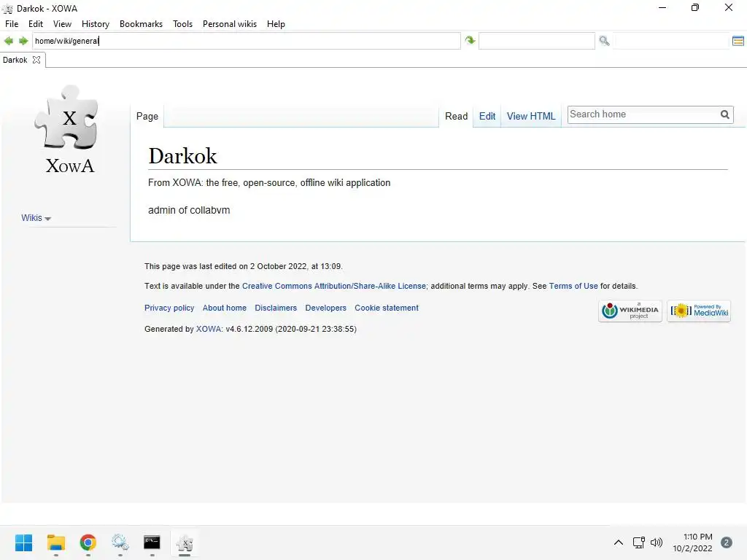Open the Edit menu
This screenshot has width=747, height=560.
[36, 24]
